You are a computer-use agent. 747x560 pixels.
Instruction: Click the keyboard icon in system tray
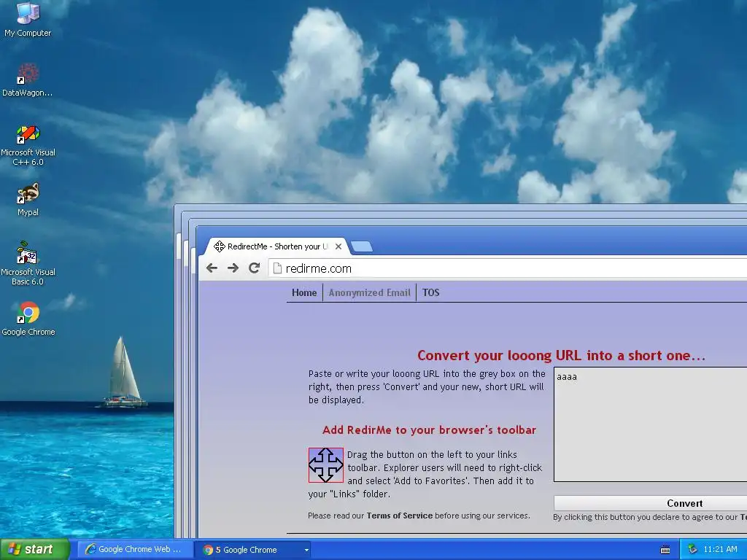[665, 550]
